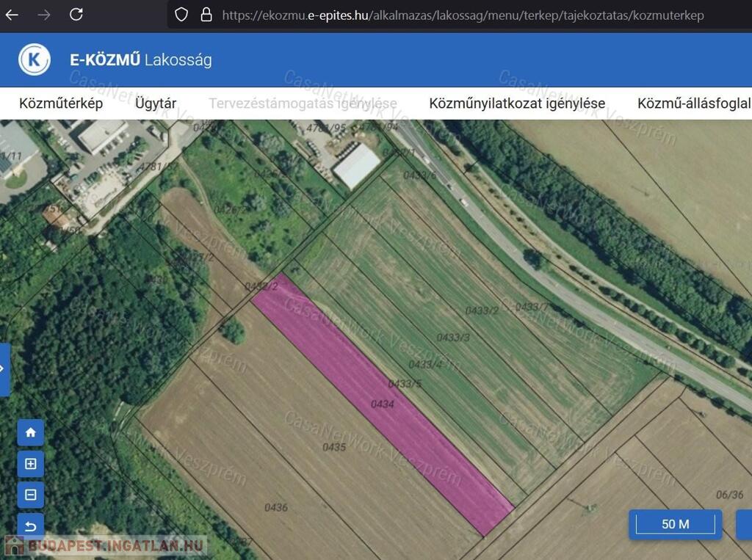The height and width of the screenshot is (560, 752).
Task: Click the E-KÖZMŰ Lakosság title
Action: pos(141,60)
